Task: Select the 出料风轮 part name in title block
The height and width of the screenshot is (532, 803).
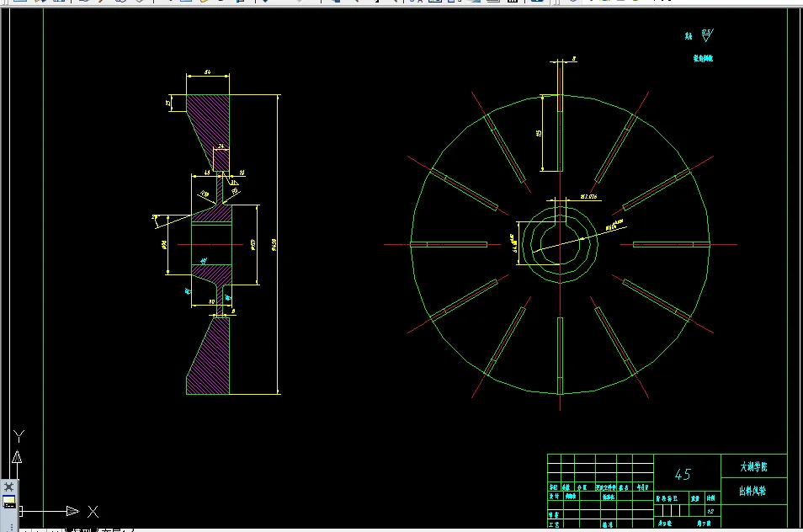Action: [x=752, y=491]
